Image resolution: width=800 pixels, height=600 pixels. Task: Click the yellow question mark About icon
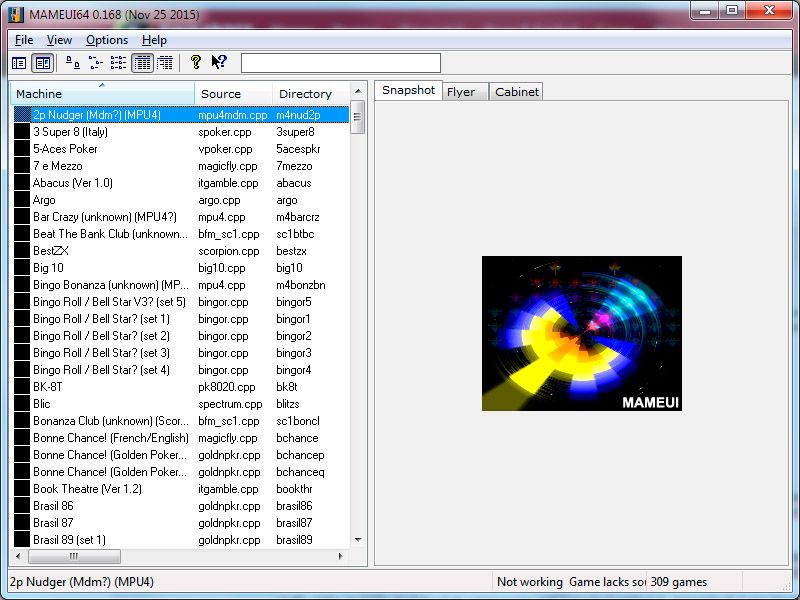click(196, 62)
